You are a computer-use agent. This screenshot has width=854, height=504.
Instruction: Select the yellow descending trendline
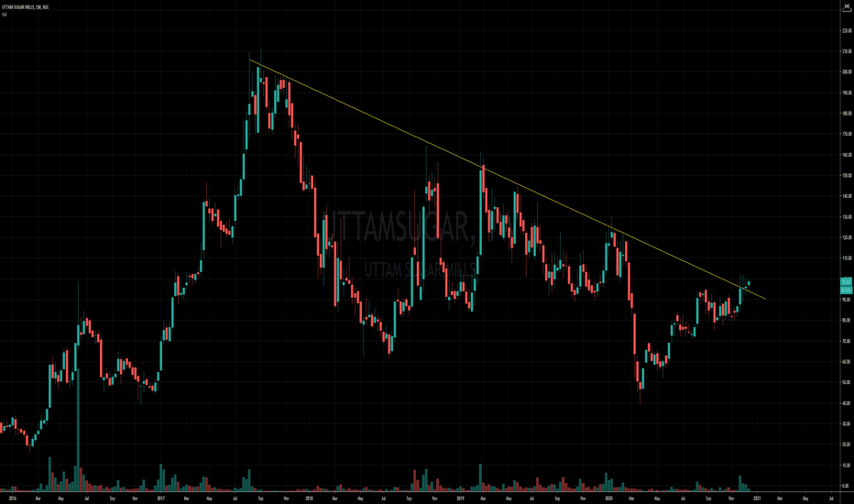pos(507,180)
